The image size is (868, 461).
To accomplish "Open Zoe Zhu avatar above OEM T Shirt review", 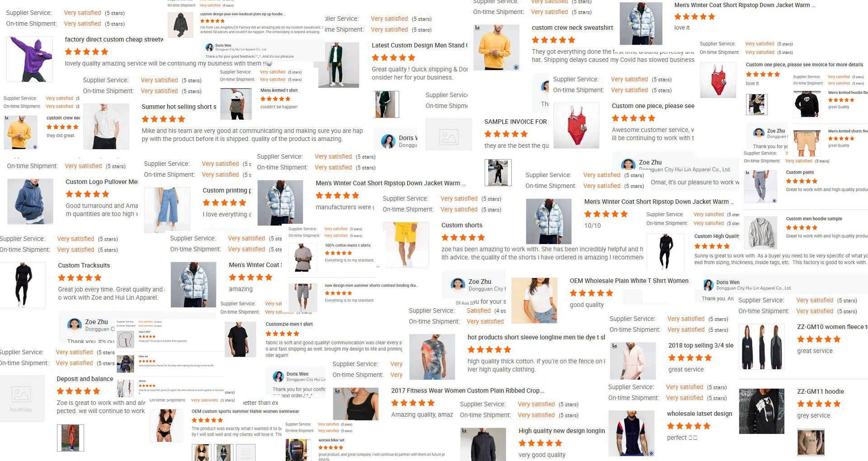I will pos(458,285).
